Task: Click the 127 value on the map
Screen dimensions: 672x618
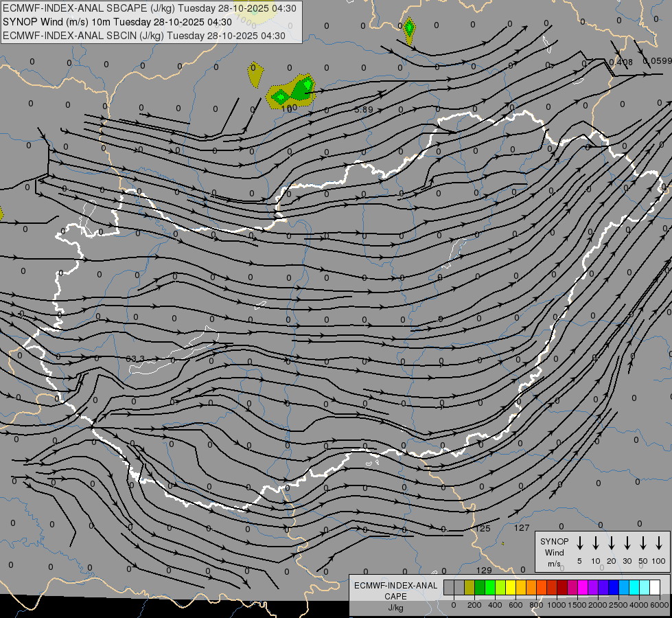Action: (522, 528)
